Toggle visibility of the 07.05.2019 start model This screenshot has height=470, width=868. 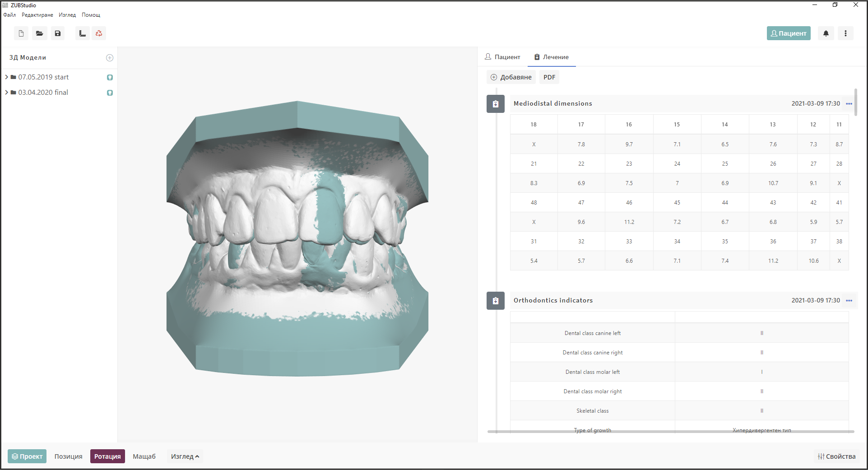pos(110,77)
